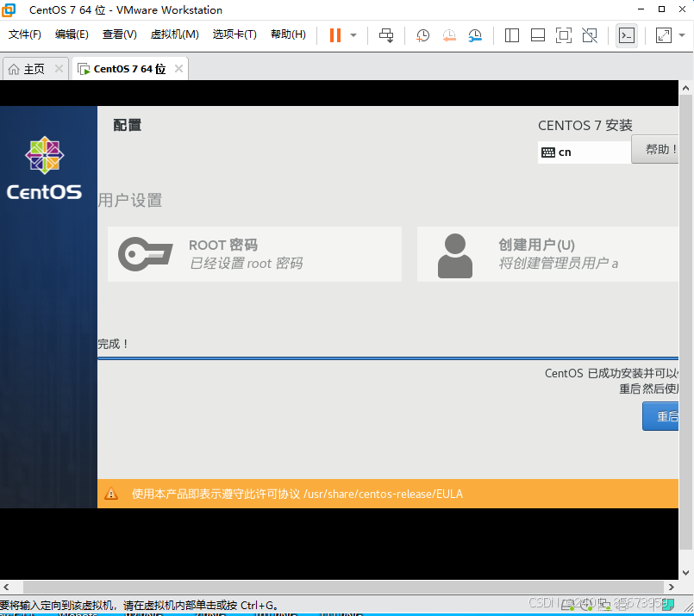
Task: Click the 完成! status text
Action: click(113, 344)
